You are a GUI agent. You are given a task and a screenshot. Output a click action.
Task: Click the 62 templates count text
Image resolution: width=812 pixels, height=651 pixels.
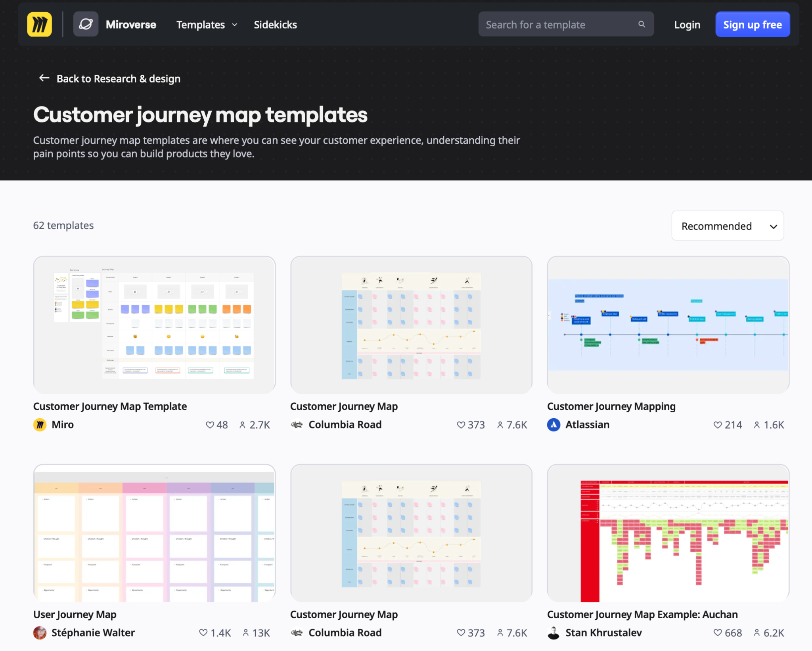tap(63, 225)
